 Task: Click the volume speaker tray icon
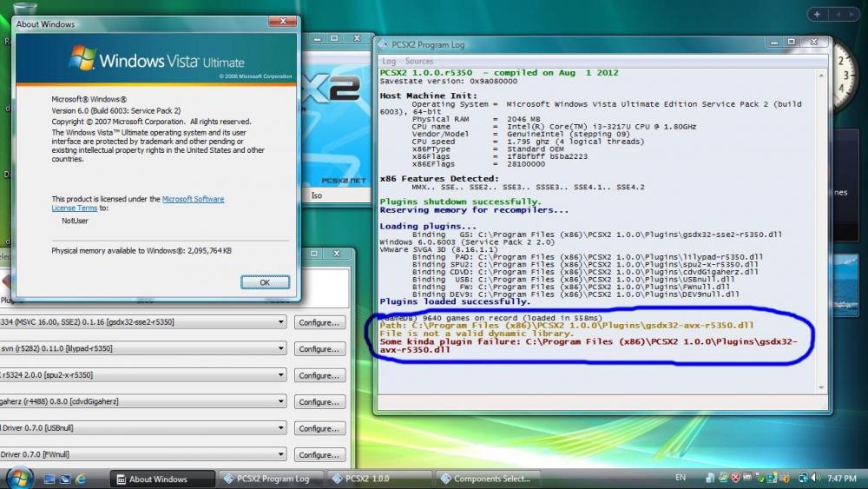click(815, 478)
